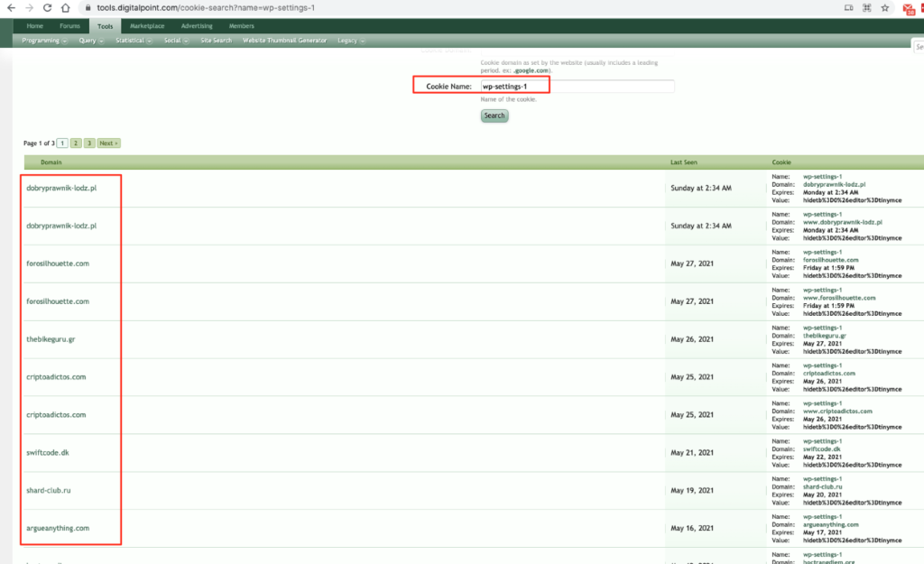924x564 pixels.
Task: Expand the Legacy dropdown menu
Action: [x=351, y=41]
